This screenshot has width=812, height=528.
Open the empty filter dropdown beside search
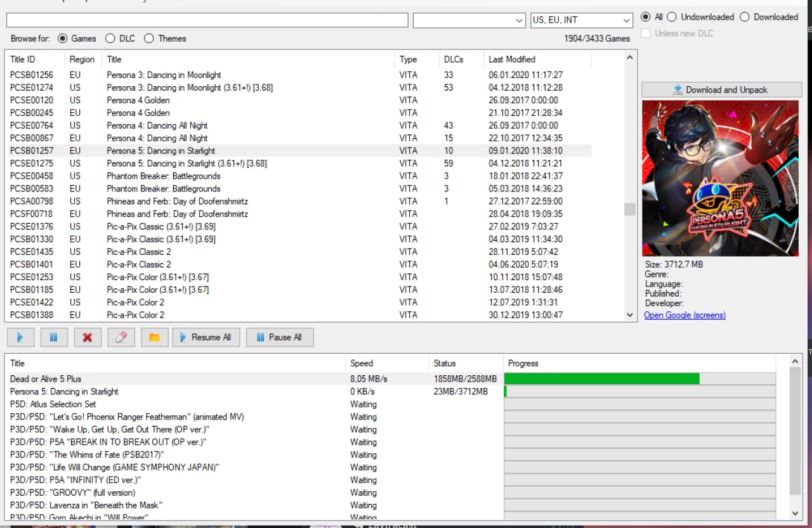[x=469, y=20]
